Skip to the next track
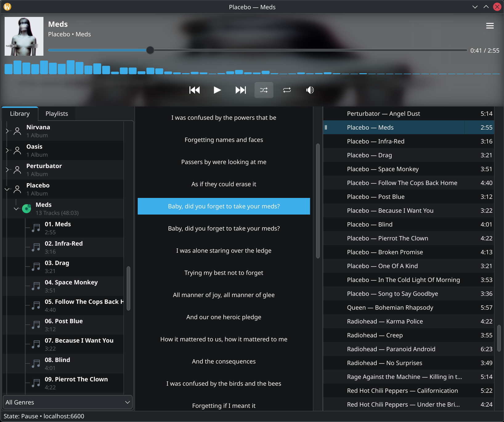 [x=241, y=90]
